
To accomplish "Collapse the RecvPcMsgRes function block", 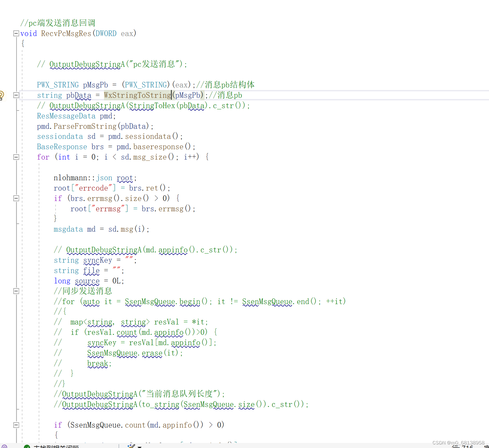I will (16, 33).
